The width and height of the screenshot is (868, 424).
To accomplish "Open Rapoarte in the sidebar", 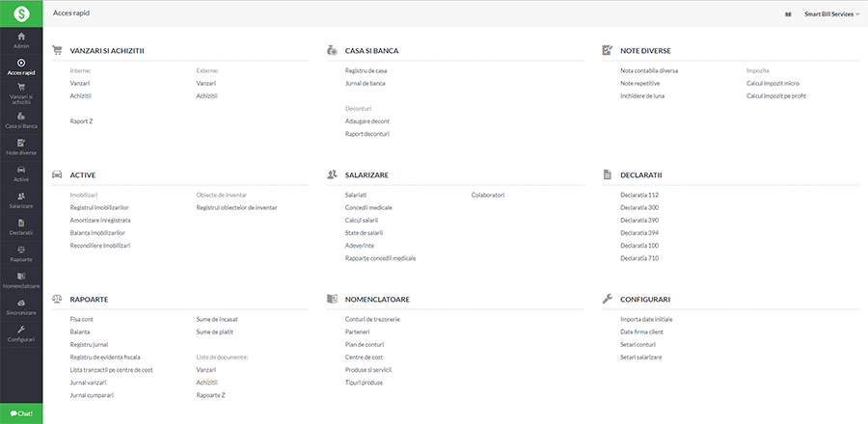I will tap(21, 254).
